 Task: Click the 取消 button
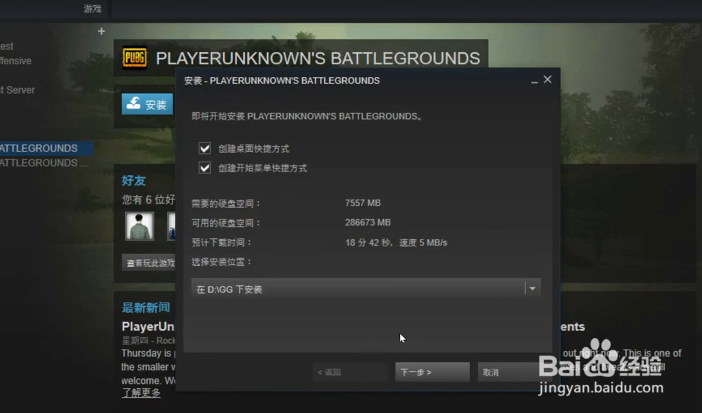click(514, 372)
